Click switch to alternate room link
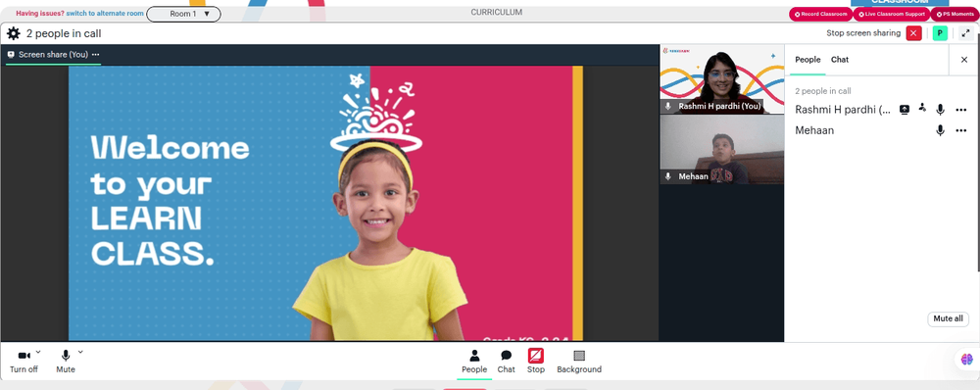This screenshot has width=980, height=390. (105, 13)
